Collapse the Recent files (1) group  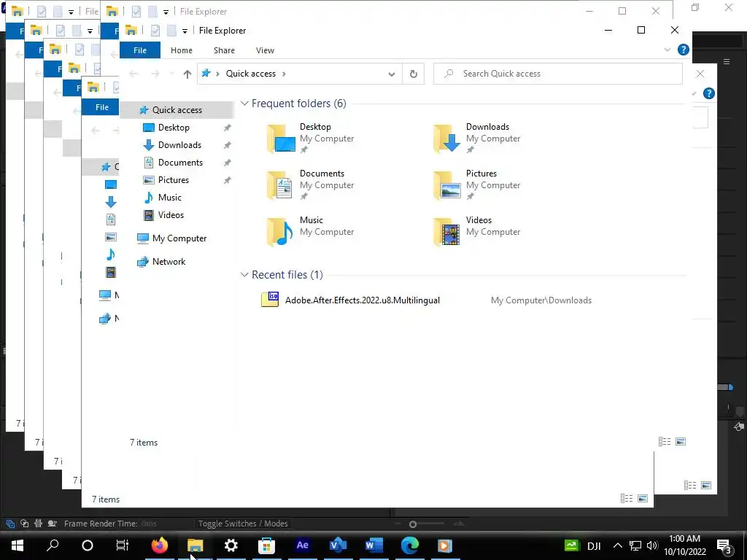(x=244, y=275)
